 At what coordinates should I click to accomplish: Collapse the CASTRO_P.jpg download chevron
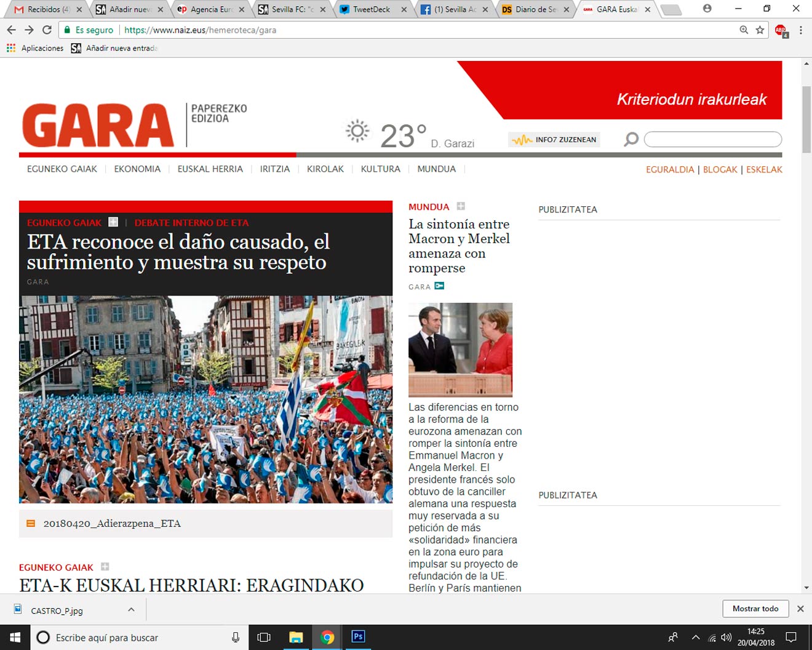[x=130, y=609]
